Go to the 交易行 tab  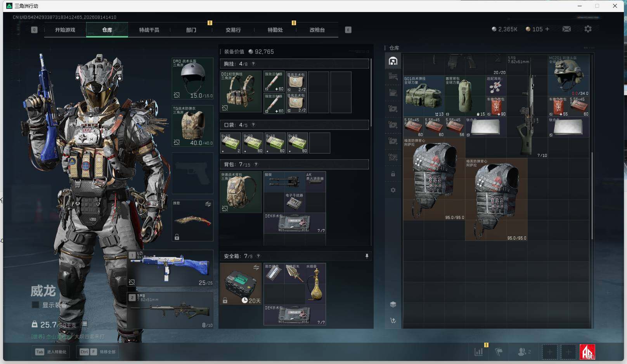pyautogui.click(x=233, y=30)
